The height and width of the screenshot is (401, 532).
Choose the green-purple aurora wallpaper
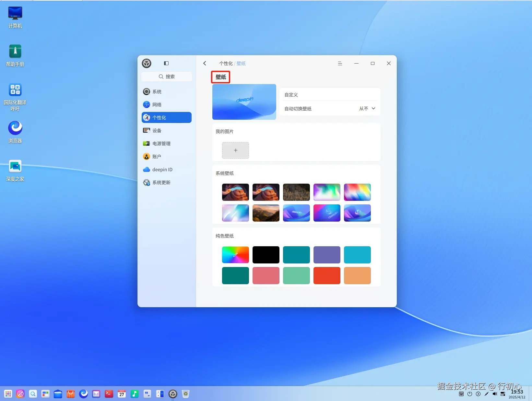point(327,192)
